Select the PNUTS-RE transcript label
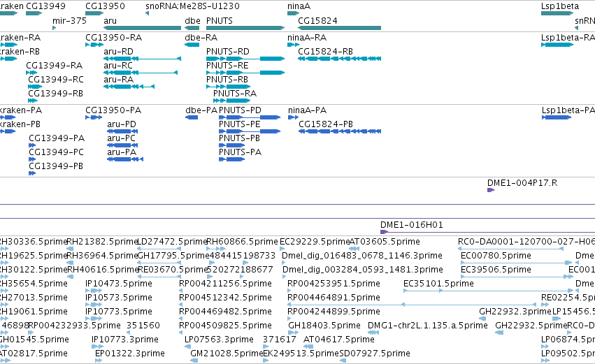The image size is (595, 364). (227, 65)
